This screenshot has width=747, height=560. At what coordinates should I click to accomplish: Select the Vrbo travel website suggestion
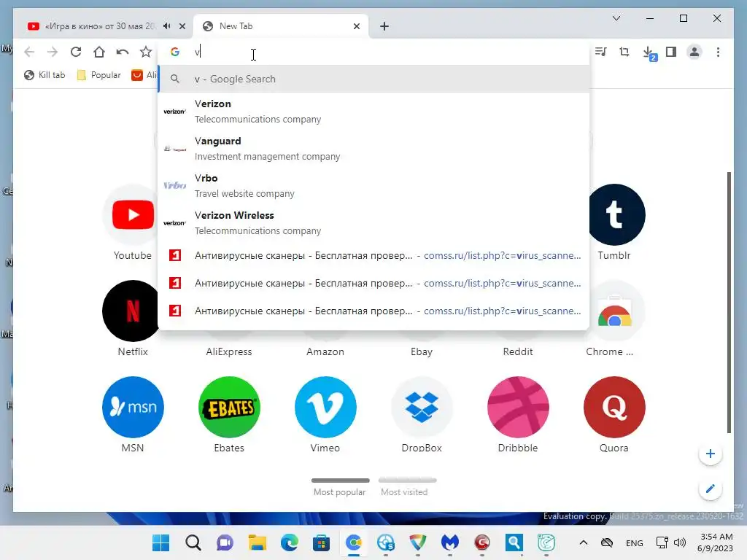click(374, 186)
